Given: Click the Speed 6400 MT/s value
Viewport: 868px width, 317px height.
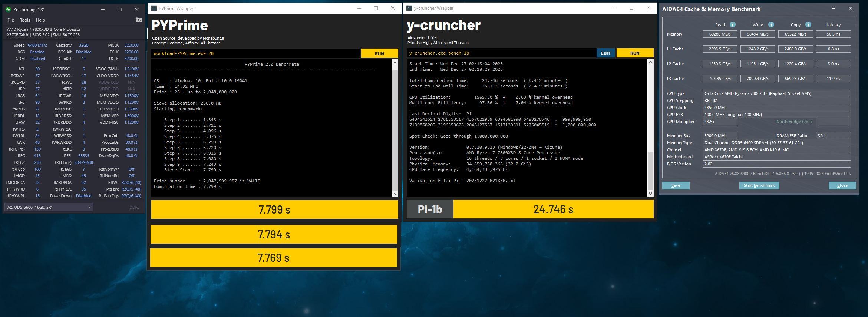Looking at the screenshot, I should [37, 45].
